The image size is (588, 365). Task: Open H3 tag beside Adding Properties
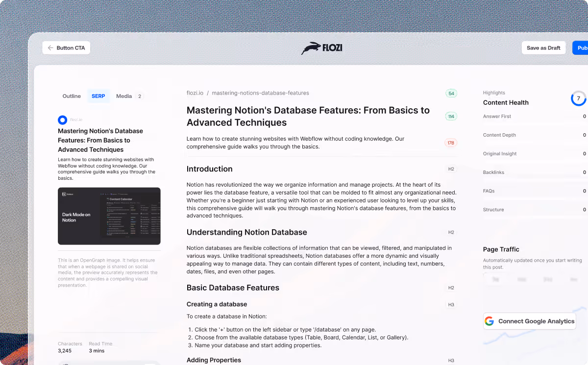(x=451, y=360)
